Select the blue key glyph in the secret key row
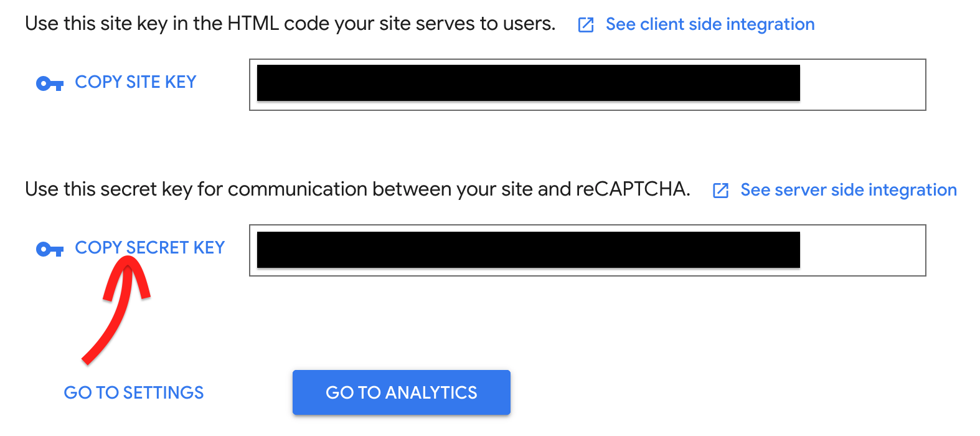Image resolution: width=980 pixels, height=436 pixels. (x=49, y=249)
